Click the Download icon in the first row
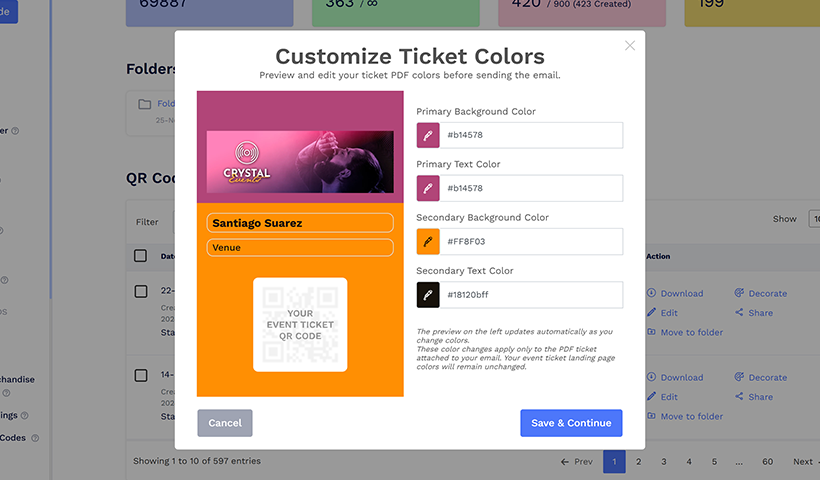Image resolution: width=820 pixels, height=480 pixels. pyautogui.click(x=651, y=294)
